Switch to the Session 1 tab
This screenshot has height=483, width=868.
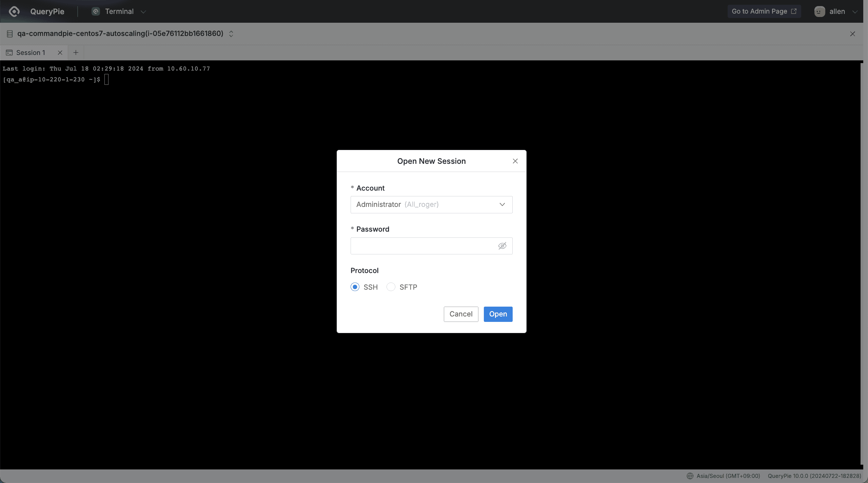[31, 53]
